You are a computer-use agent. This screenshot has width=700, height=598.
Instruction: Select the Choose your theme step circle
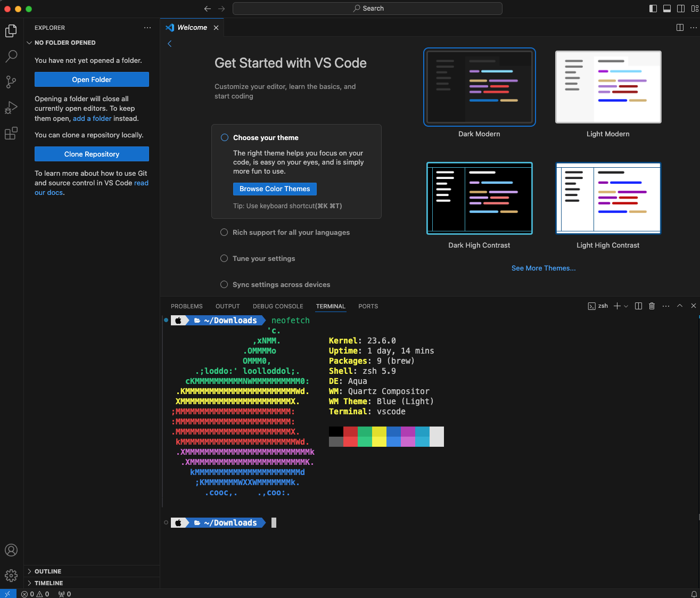pyautogui.click(x=225, y=137)
